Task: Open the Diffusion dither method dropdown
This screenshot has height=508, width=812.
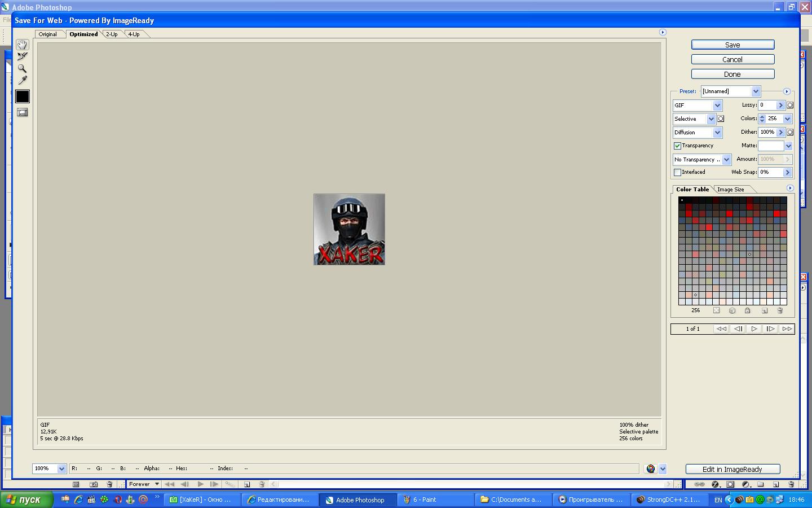Action: coord(698,132)
